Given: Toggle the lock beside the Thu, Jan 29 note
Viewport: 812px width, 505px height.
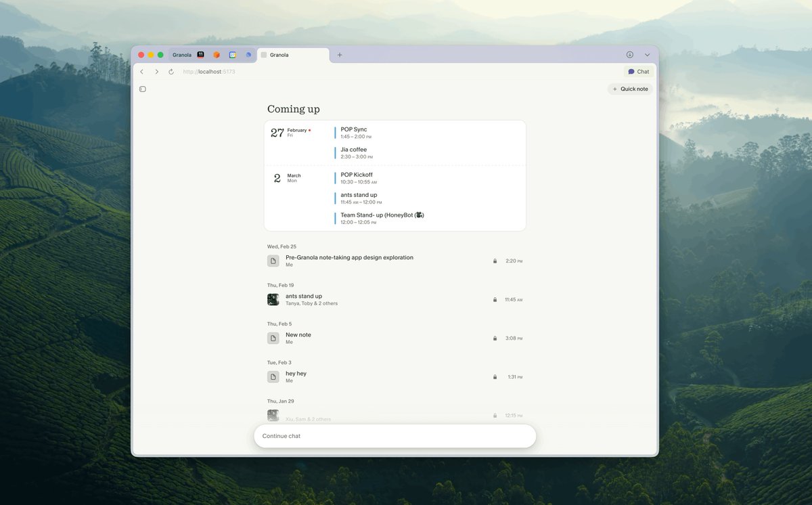Looking at the screenshot, I should point(495,415).
